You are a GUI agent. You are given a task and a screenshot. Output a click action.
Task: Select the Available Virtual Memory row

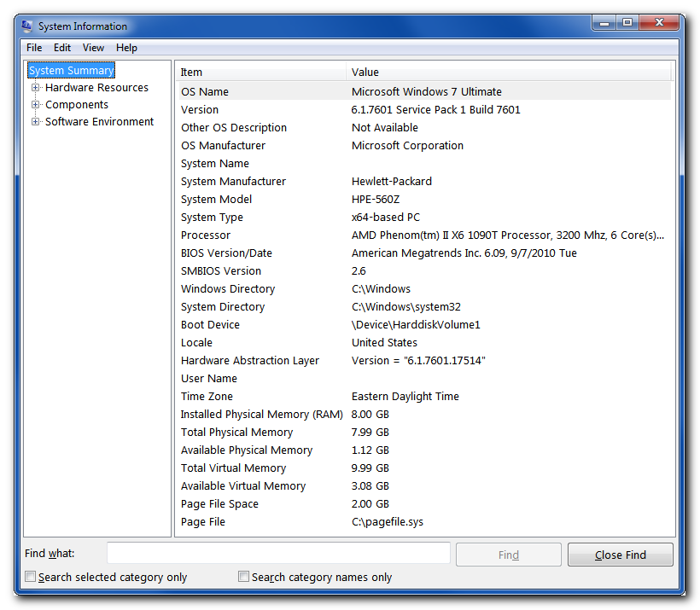click(425, 486)
